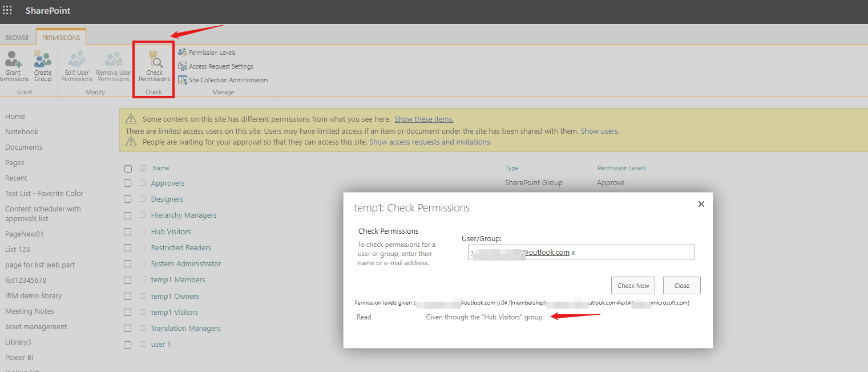Click the Check Now button

(x=633, y=286)
